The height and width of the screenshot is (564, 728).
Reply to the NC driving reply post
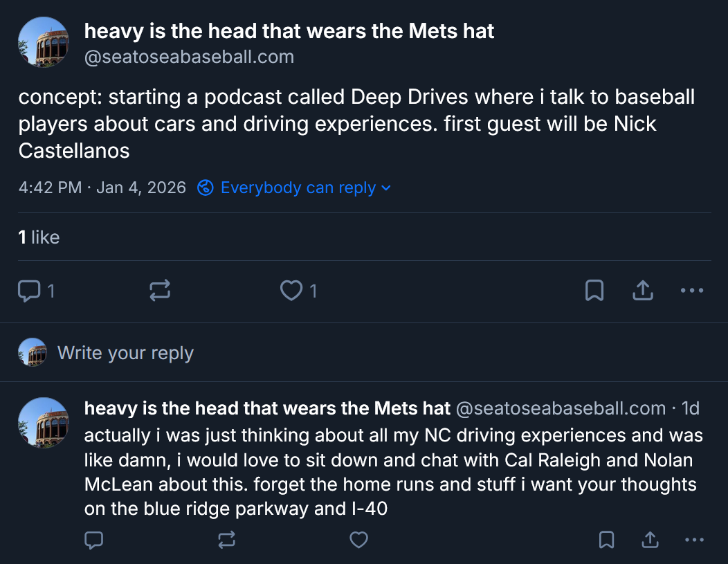94,540
